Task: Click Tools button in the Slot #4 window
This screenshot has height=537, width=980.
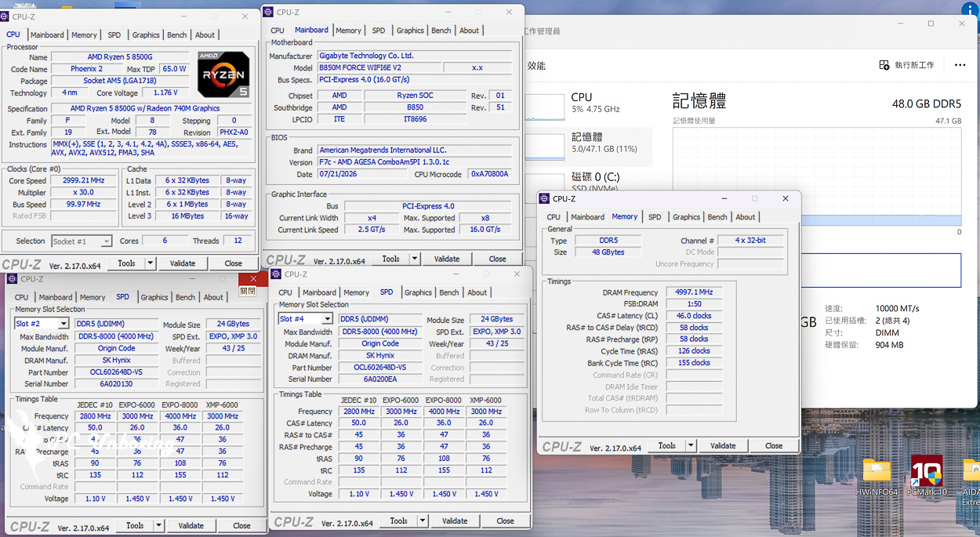Action: point(399,521)
